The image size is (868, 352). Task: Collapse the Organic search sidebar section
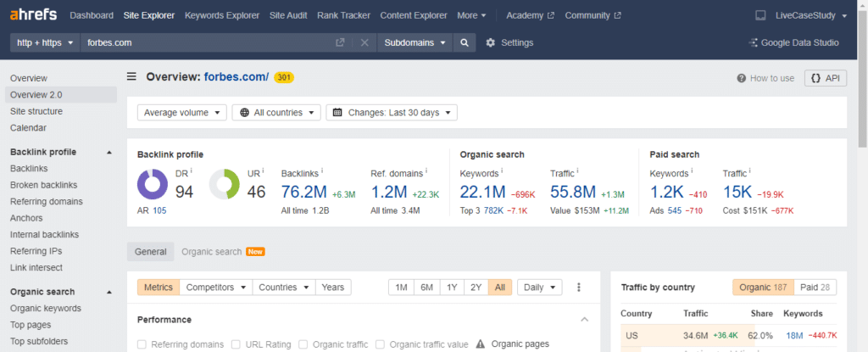tap(109, 292)
